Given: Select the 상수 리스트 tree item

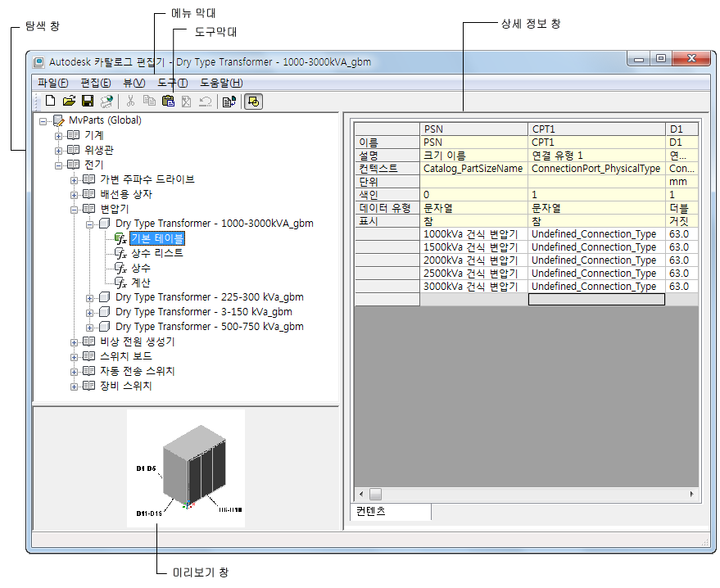Looking at the screenshot, I should pos(157,253).
